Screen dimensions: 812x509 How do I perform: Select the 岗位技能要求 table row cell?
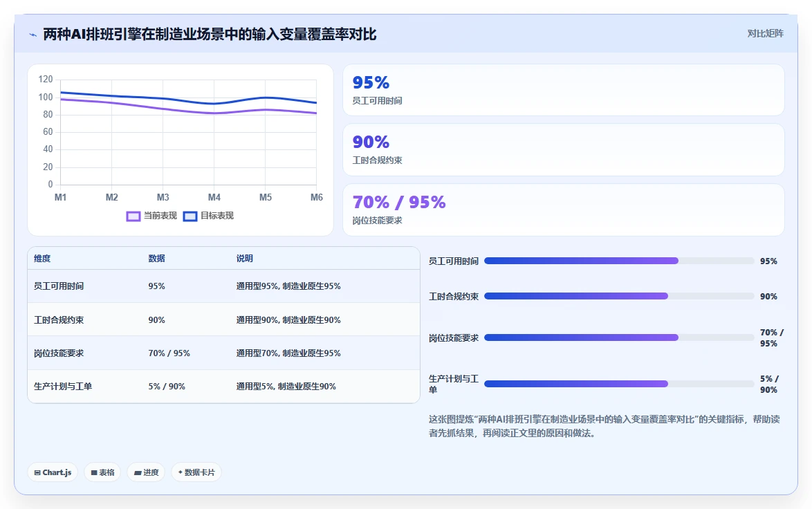pyautogui.click(x=59, y=353)
